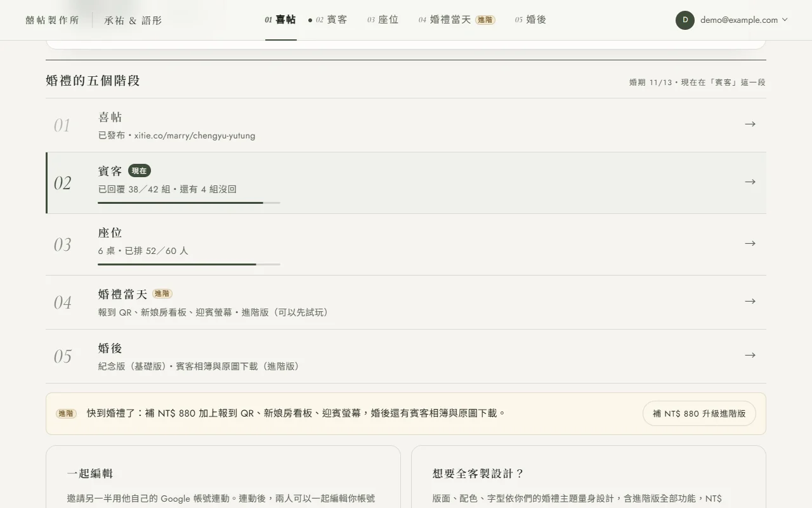Viewport: 812px width, 508px height.
Task: Click the 承祐 & 語彤 couple name link
Action: [x=133, y=20]
